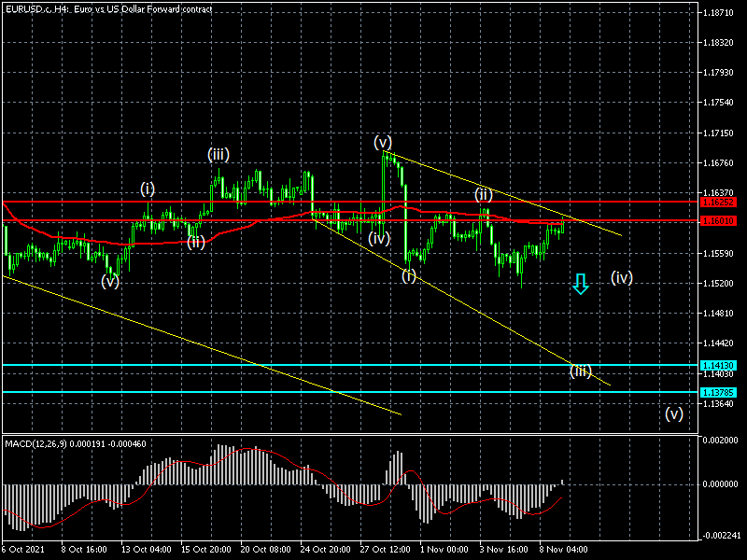Click the 1.18710 price on the scale

pos(719,13)
